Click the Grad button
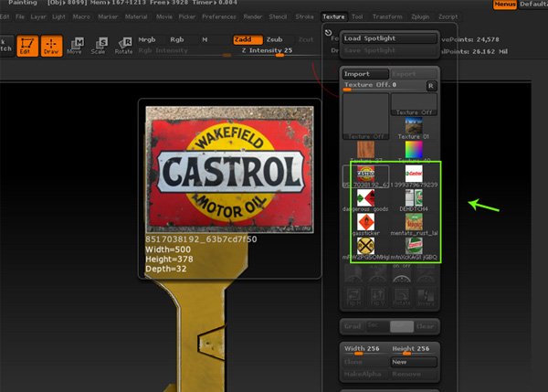Viewport: 548px width, 392px height. 353,326
